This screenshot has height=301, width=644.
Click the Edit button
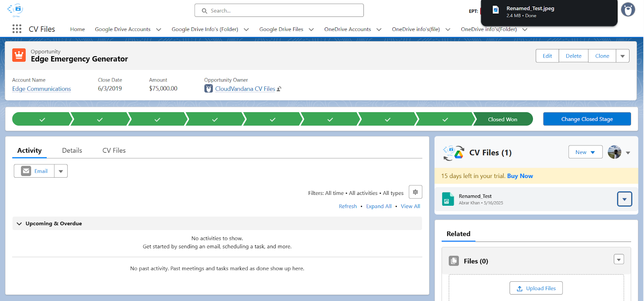[547, 56]
